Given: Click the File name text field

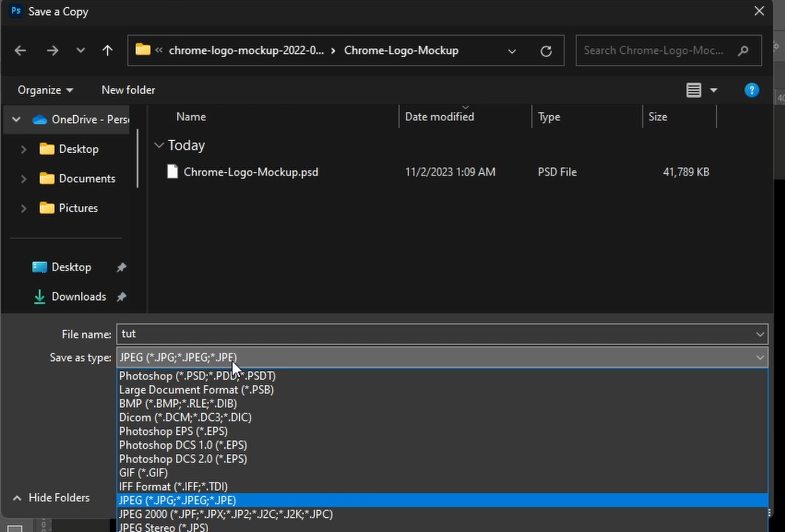Looking at the screenshot, I should [x=435, y=334].
